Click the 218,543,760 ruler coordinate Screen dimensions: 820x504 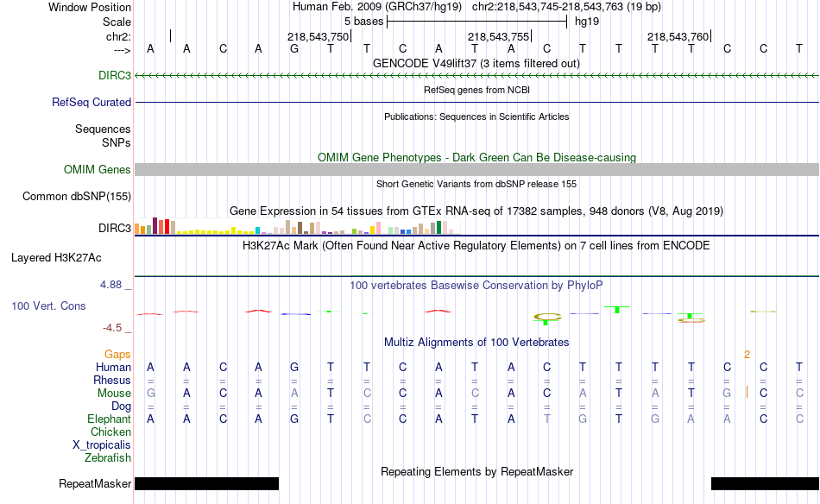click(678, 36)
